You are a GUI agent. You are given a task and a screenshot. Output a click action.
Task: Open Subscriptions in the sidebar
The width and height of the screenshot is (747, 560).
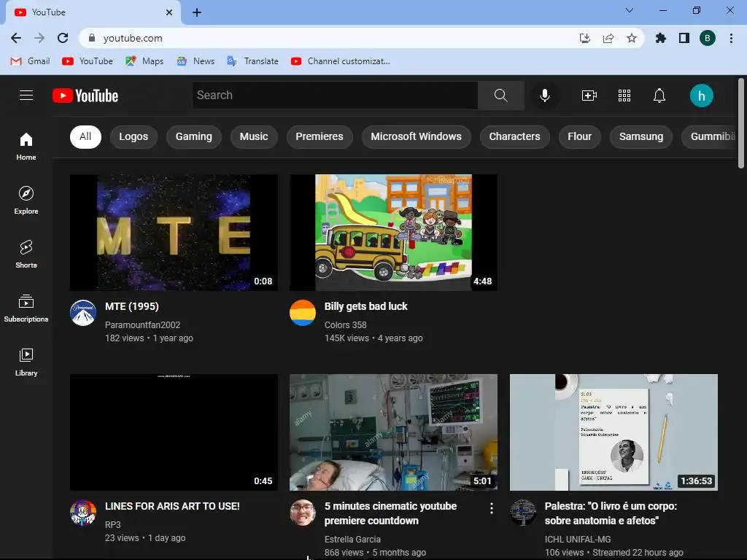click(x=26, y=308)
